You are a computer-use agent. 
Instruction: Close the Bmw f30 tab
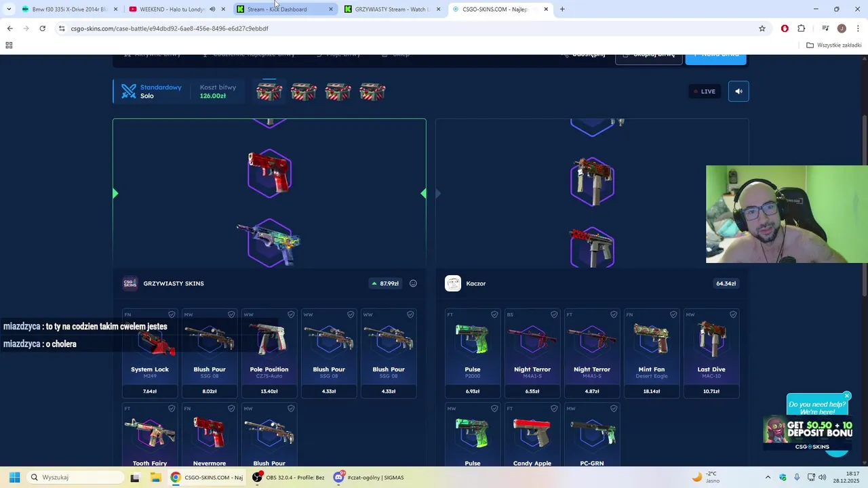[115, 9]
